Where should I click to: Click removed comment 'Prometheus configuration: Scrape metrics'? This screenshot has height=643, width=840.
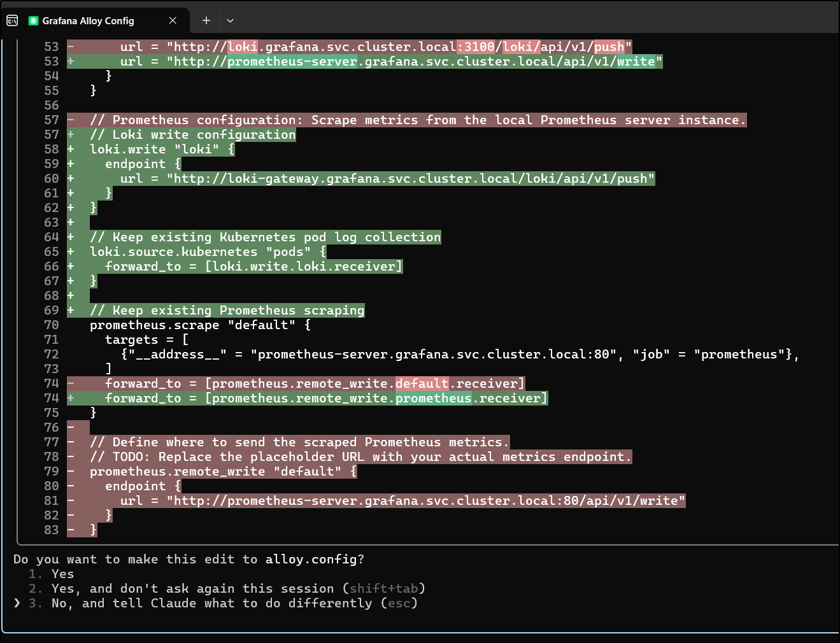click(x=407, y=120)
